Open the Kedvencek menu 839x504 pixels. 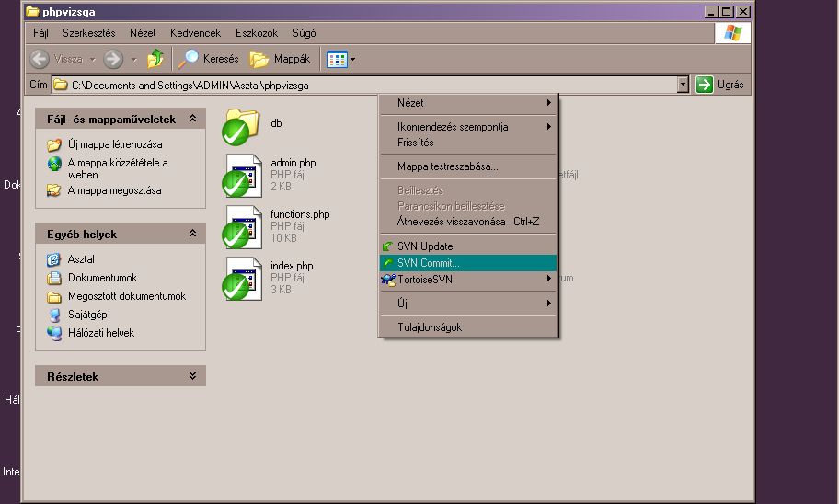click(195, 33)
